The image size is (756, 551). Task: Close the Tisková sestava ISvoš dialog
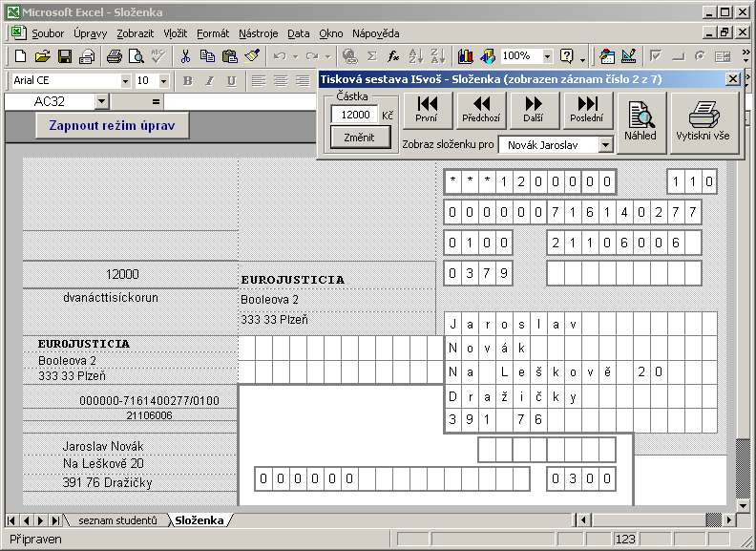click(x=733, y=78)
